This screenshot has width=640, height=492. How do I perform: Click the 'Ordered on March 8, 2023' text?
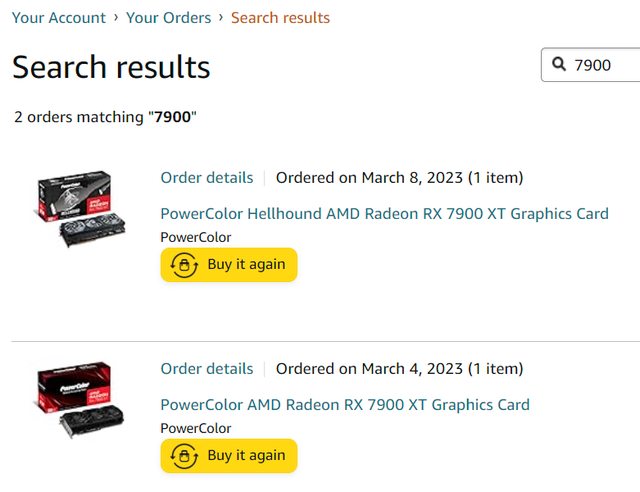[399, 178]
